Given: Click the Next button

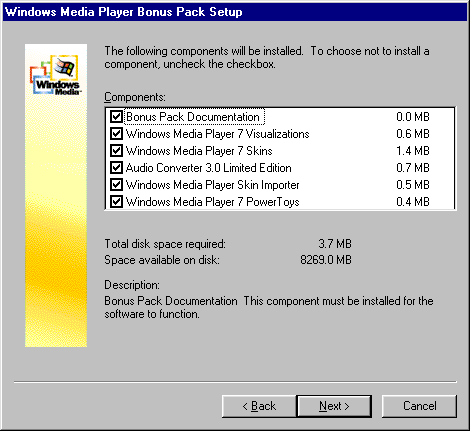Looking at the screenshot, I should tap(334, 406).
